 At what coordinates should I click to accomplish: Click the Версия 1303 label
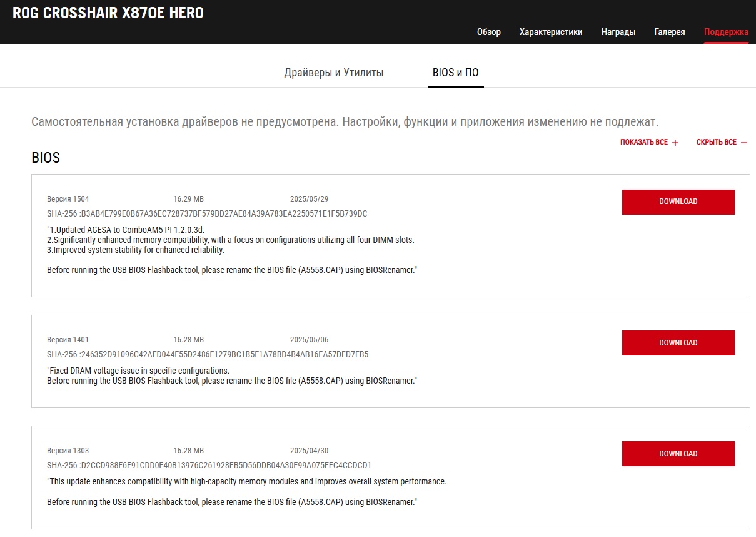pos(68,451)
